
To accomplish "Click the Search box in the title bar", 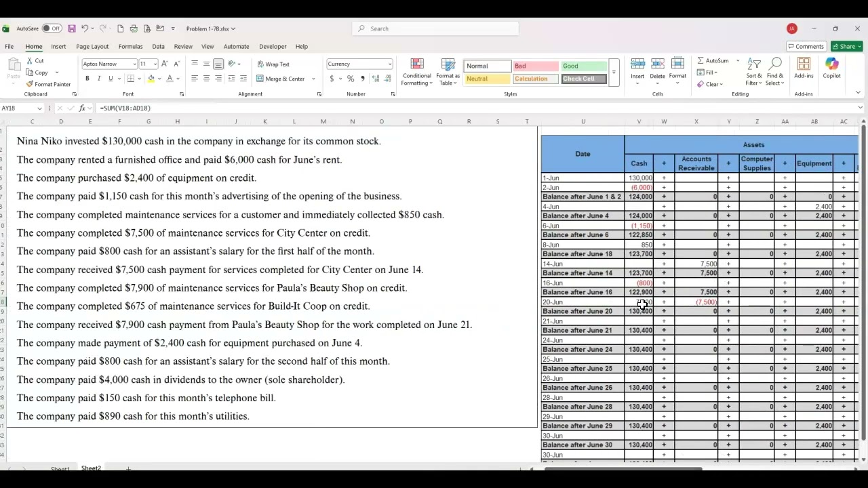I will point(435,28).
